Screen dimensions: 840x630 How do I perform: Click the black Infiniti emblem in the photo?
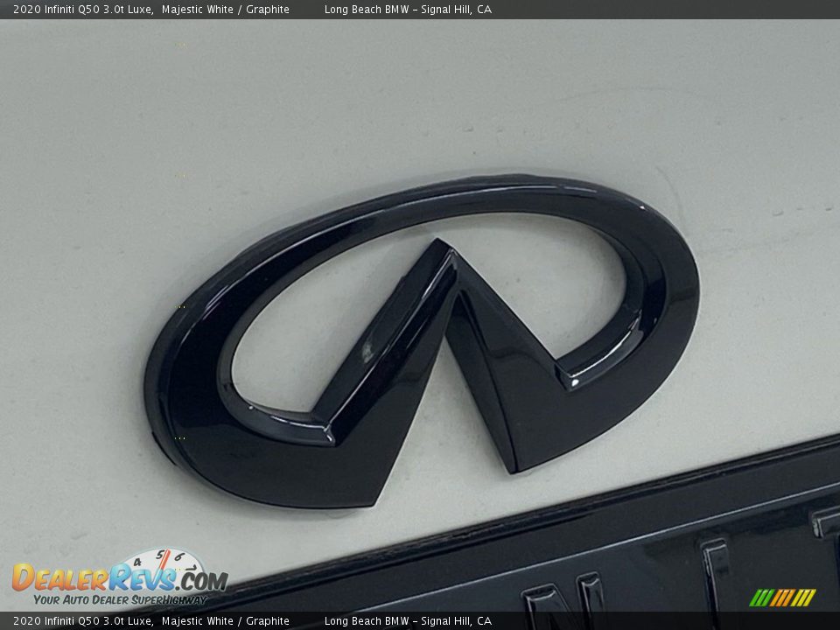point(421,341)
